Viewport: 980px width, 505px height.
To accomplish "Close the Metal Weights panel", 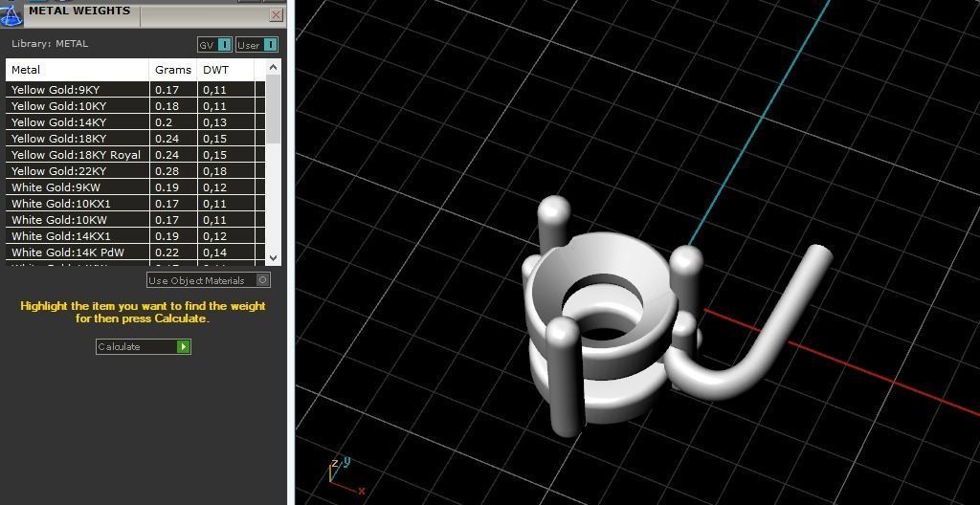I will point(277,15).
